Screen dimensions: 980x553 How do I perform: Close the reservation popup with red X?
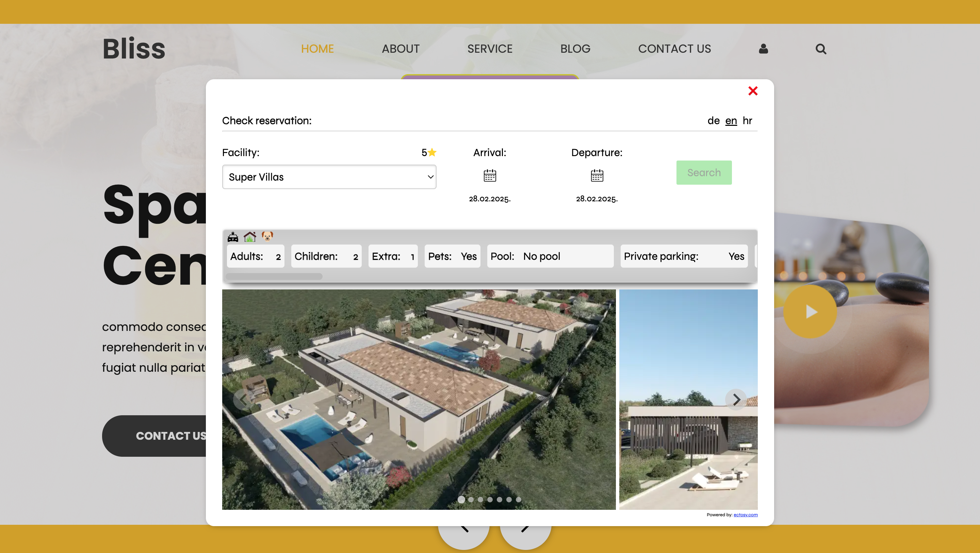752,91
